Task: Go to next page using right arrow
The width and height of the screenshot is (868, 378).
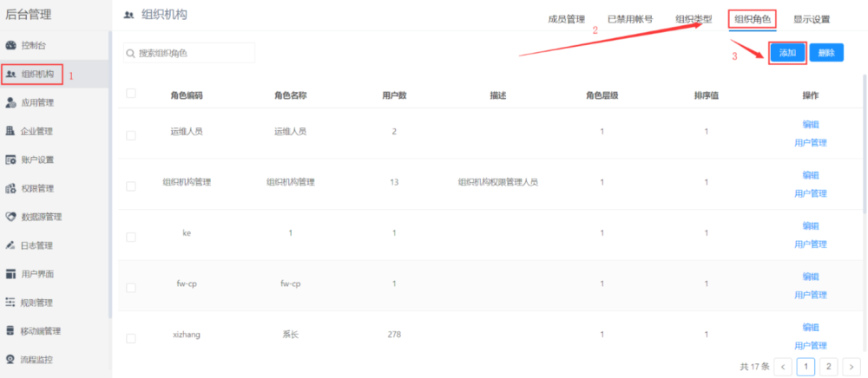Action: (x=851, y=367)
